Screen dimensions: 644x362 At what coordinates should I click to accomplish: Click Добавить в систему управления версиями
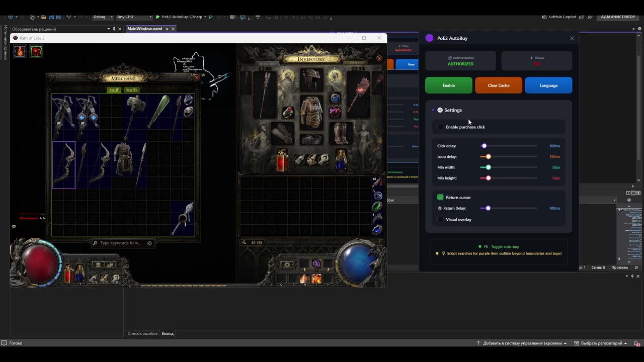point(522,343)
